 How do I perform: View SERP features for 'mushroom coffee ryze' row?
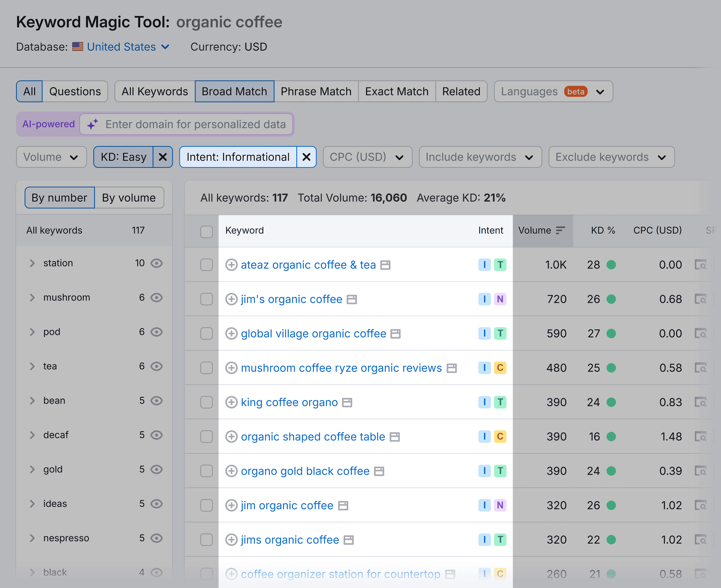coord(700,368)
